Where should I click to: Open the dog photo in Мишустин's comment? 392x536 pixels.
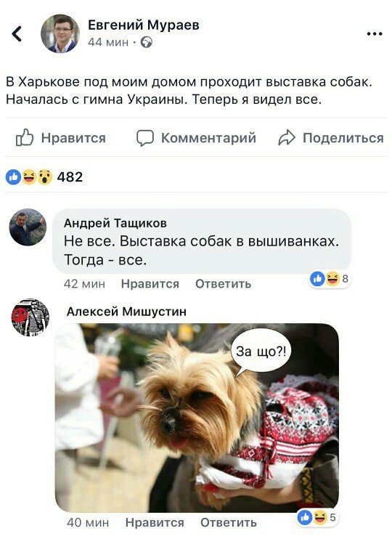(197, 418)
